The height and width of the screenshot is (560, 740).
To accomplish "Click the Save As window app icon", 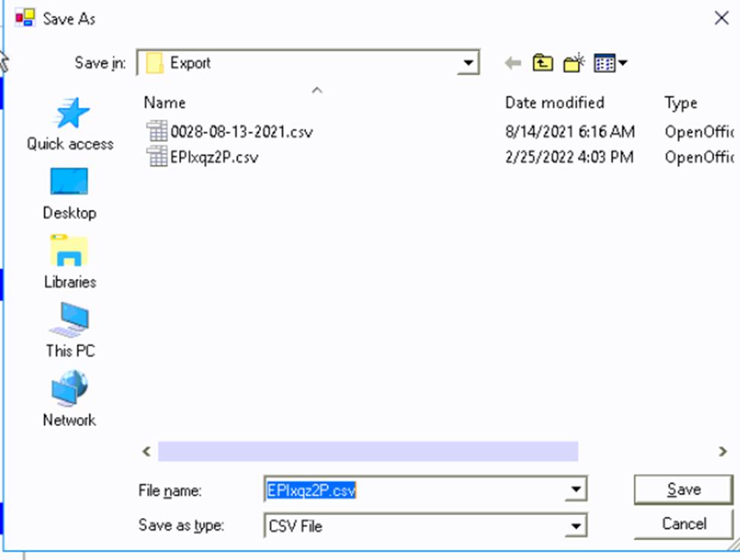I will 24,18.
